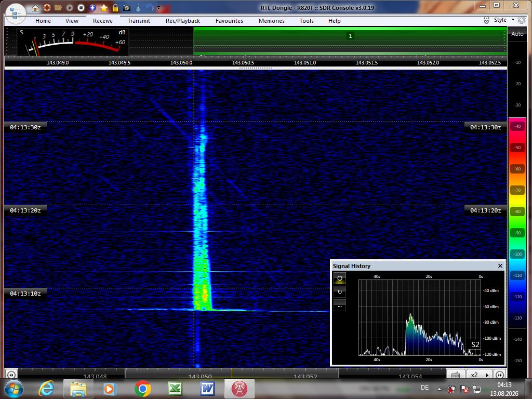
Task: Open Excel from the taskbar
Action: (175, 389)
